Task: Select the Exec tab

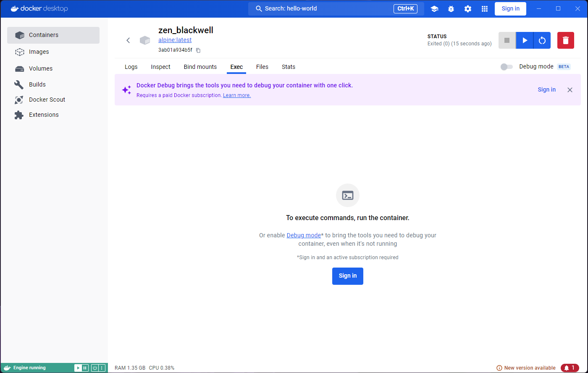Action: pos(236,67)
